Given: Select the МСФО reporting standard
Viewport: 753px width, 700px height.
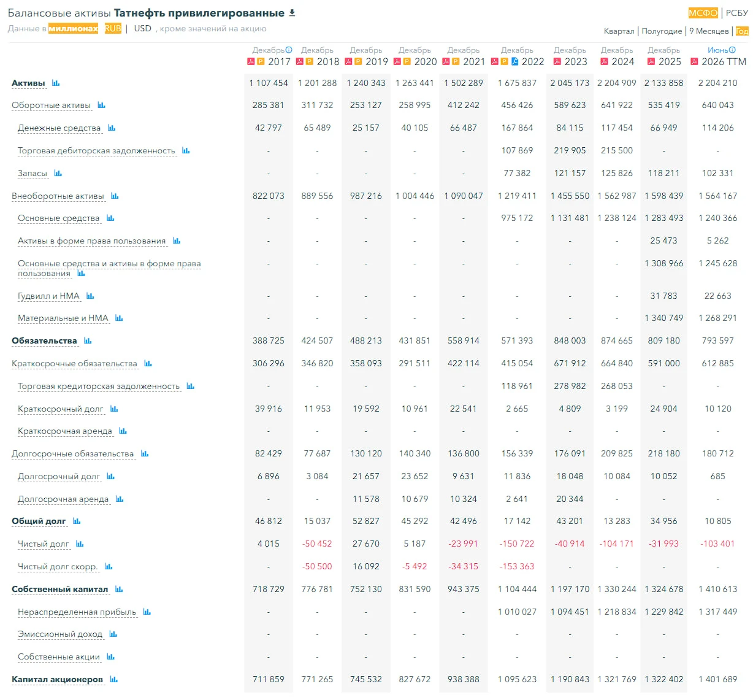Looking at the screenshot, I should (x=703, y=13).
